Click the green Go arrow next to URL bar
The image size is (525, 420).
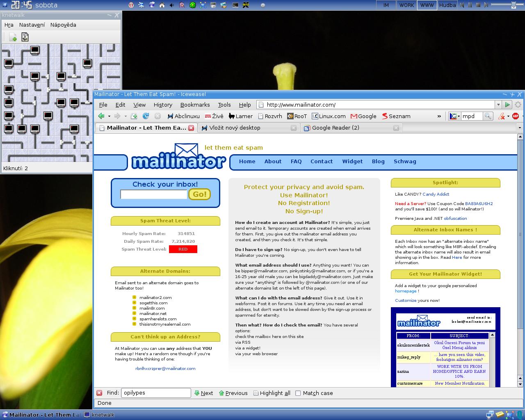507,105
